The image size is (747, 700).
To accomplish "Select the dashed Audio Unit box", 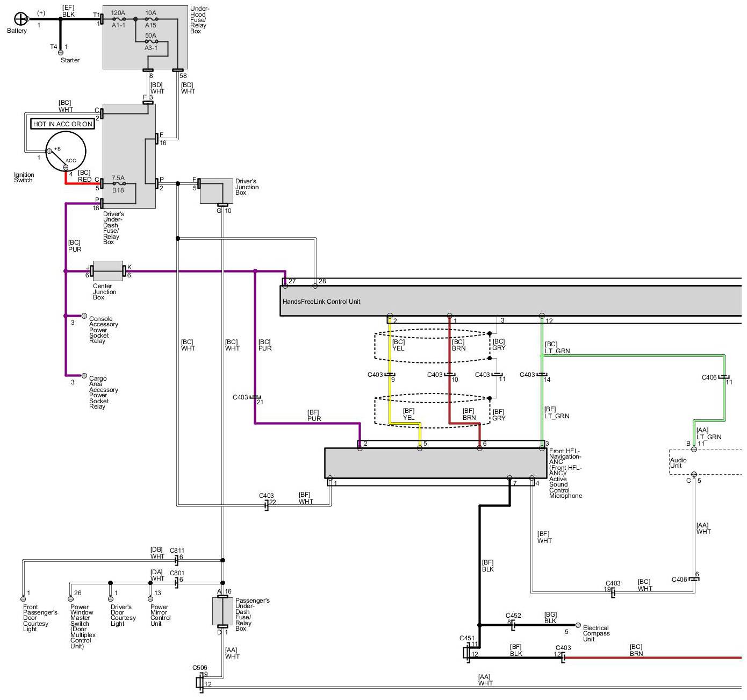I will [705, 462].
